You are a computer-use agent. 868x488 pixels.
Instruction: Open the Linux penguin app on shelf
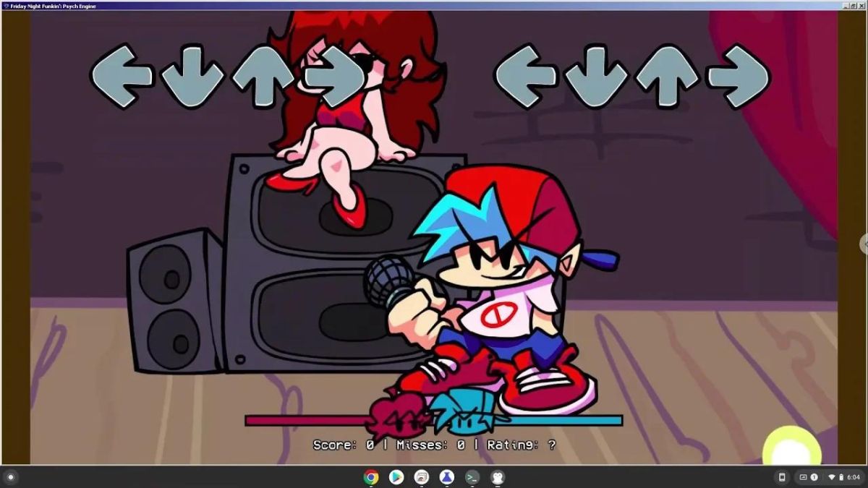[x=497, y=477]
